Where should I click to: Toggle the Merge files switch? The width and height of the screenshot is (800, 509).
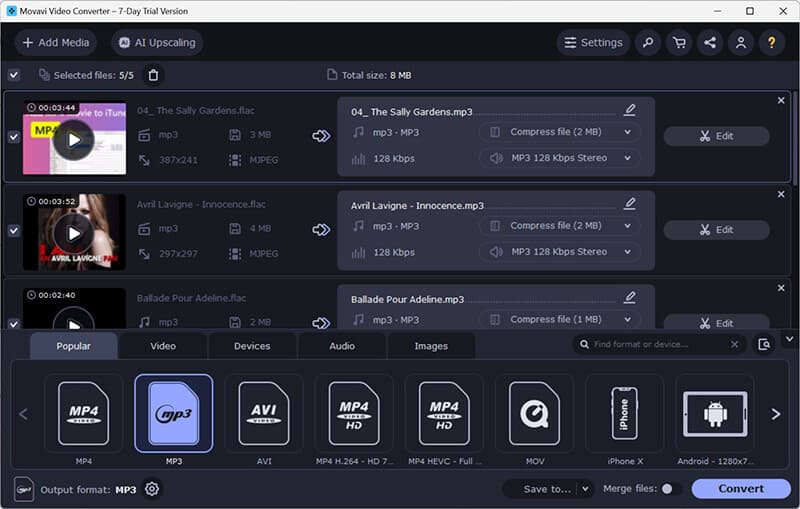670,489
